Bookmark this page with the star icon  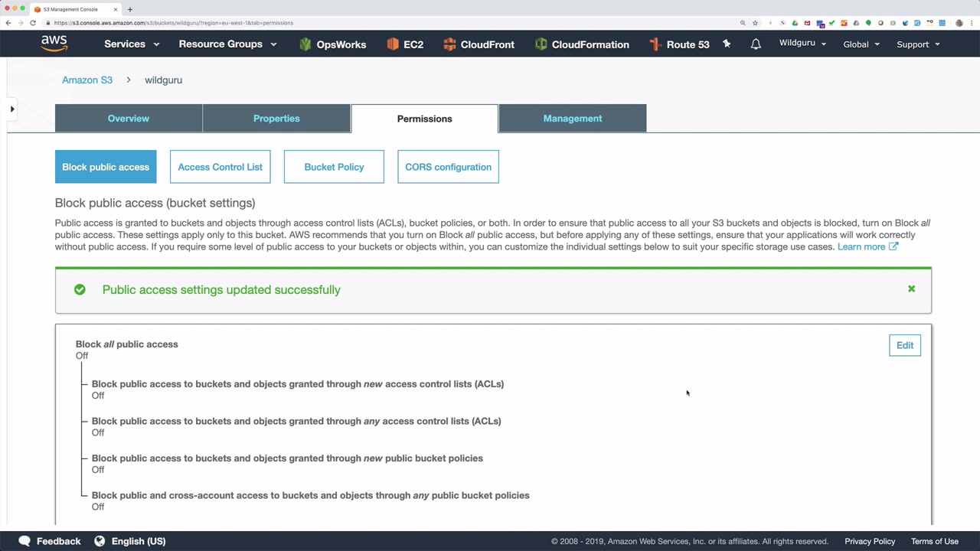[x=755, y=23]
